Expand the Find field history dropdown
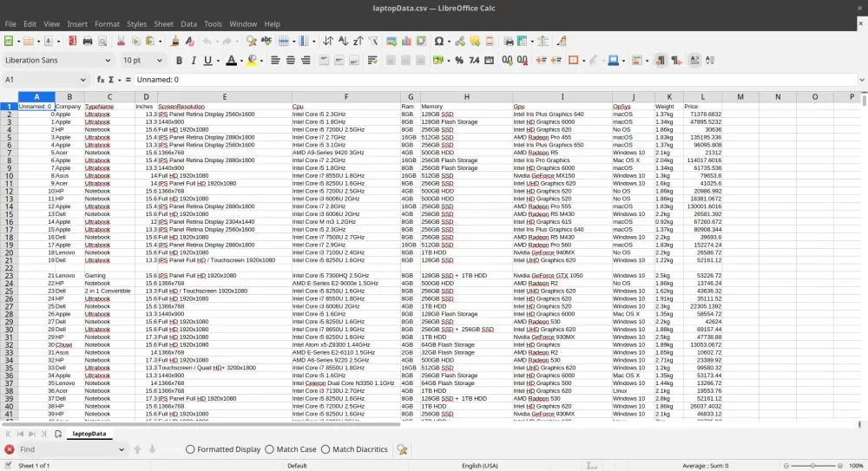This screenshot has height=471, width=868. (x=122, y=449)
